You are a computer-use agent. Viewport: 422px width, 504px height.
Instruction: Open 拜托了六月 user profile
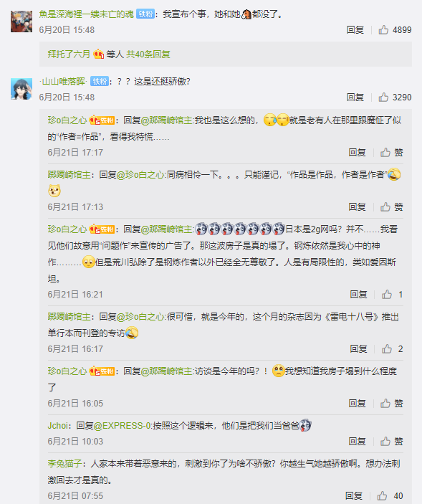pos(69,54)
